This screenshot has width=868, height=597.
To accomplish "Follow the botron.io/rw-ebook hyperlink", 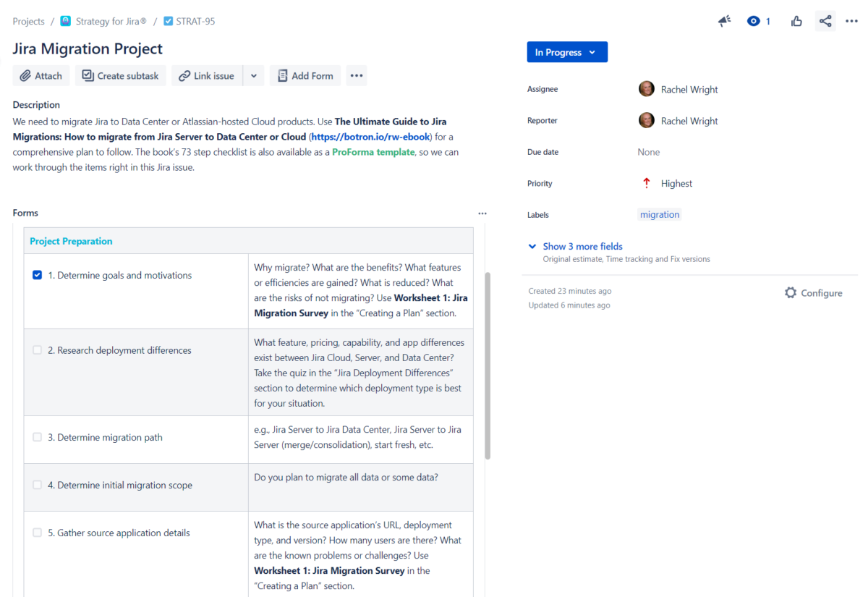I will pos(371,136).
